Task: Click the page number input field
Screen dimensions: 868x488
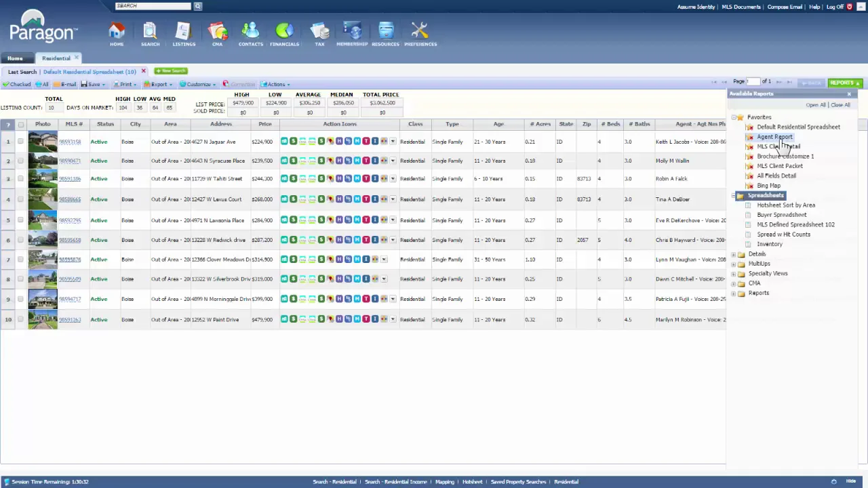Action: pyautogui.click(x=753, y=81)
